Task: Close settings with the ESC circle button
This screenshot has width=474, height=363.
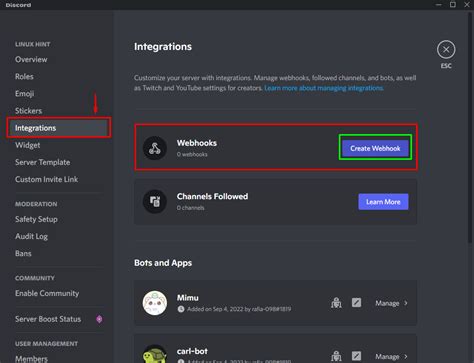Action: pos(446,50)
